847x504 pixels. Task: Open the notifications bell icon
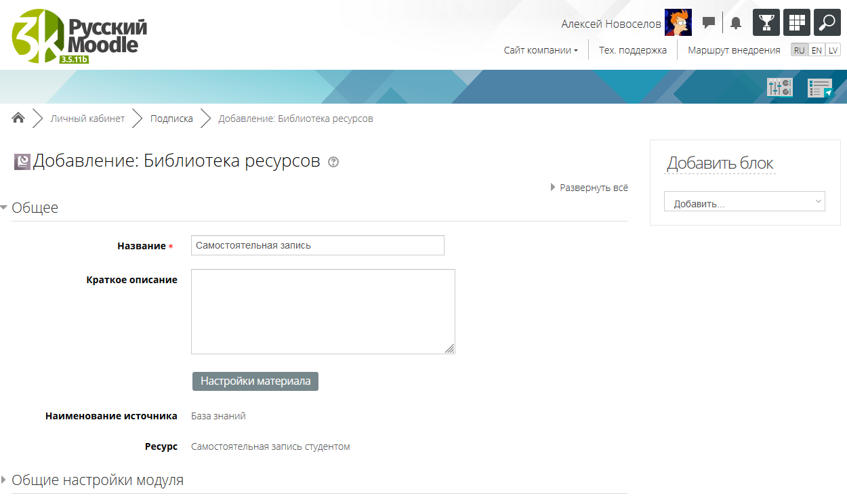point(736,23)
